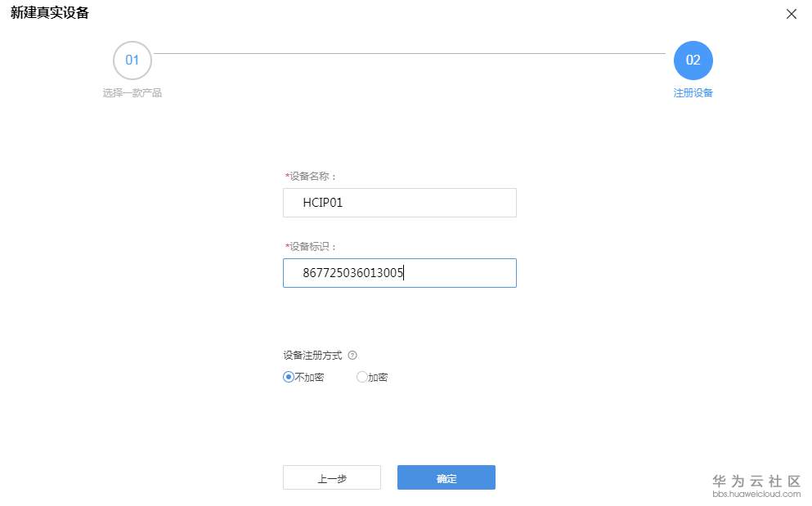
Task: Click the 注册设备 step label
Action: tap(693, 92)
